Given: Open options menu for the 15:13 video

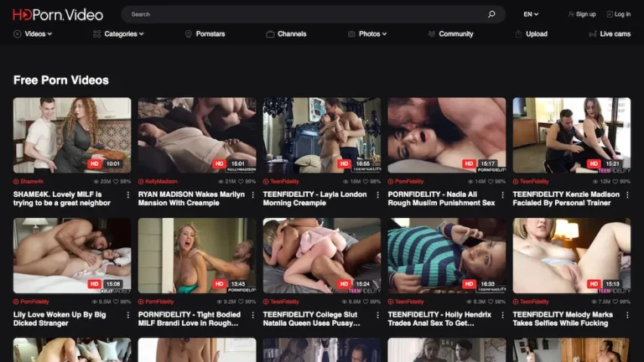Looking at the screenshot, I should (x=627, y=315).
